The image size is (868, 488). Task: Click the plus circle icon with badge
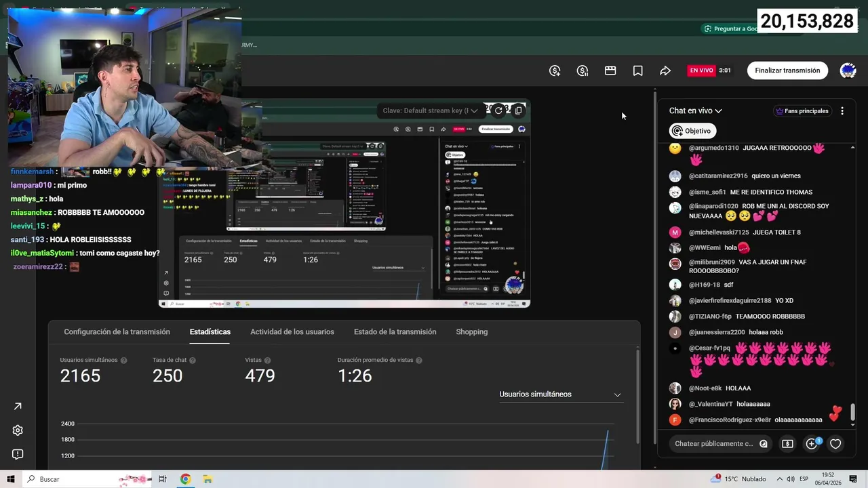pyautogui.click(x=812, y=444)
